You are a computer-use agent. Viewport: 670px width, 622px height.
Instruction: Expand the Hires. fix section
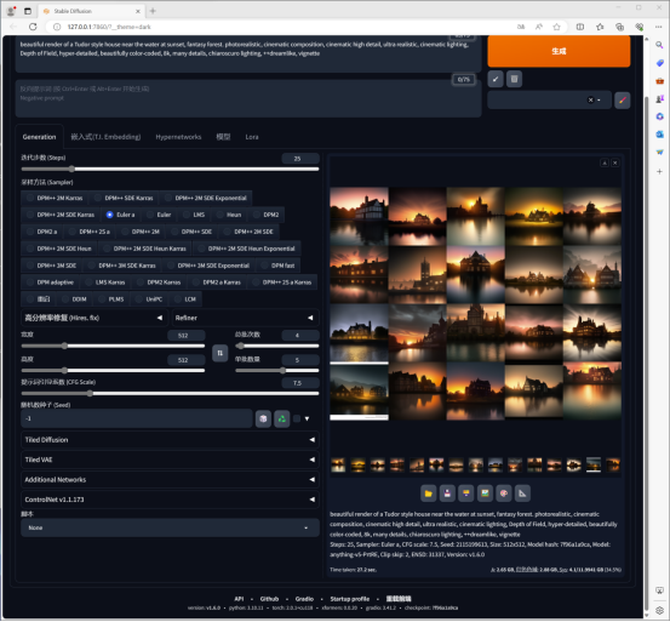[x=93, y=318]
